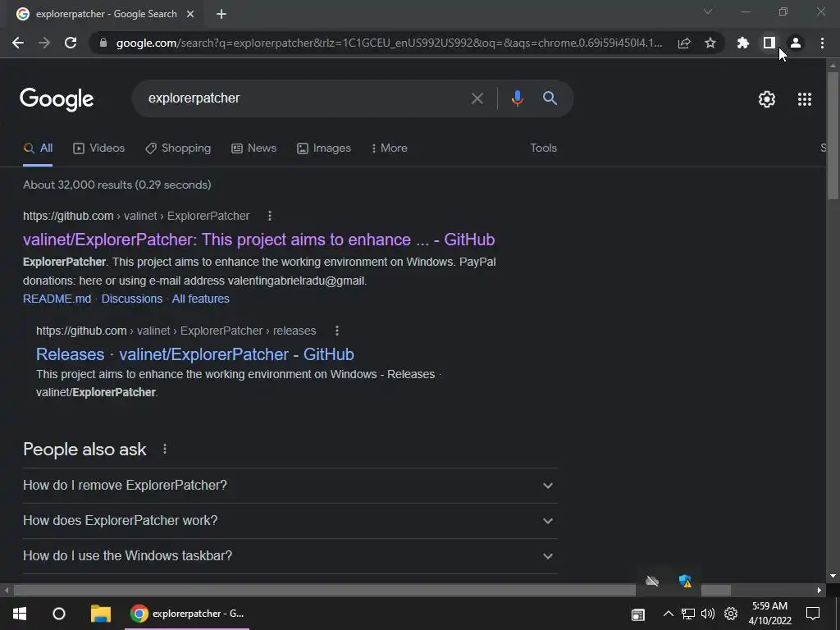Switch to the News tab
This screenshot has width=840, height=630.
pyautogui.click(x=254, y=148)
